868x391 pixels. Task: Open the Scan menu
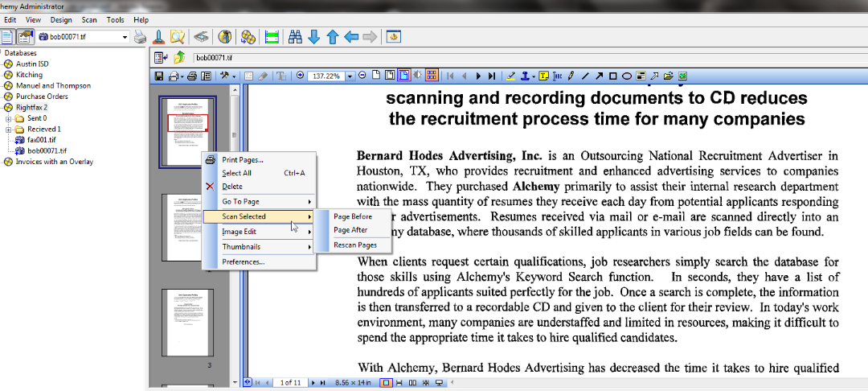[x=89, y=19]
